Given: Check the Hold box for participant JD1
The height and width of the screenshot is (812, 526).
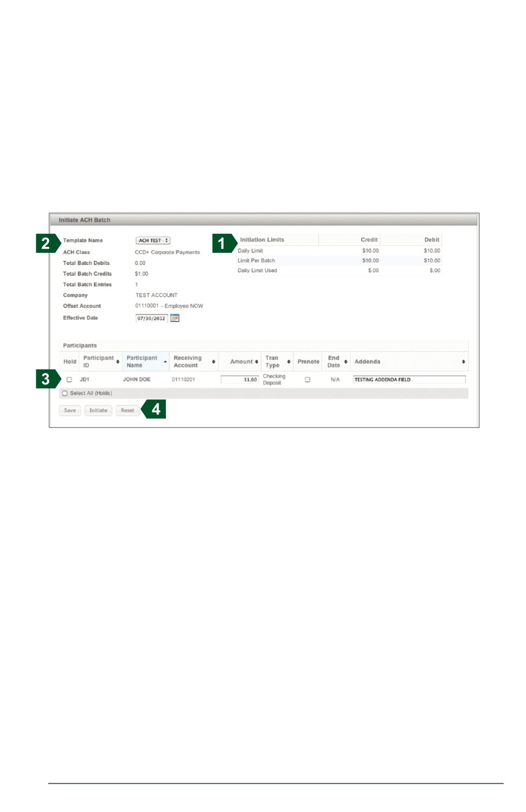Looking at the screenshot, I should pyautogui.click(x=69, y=379).
